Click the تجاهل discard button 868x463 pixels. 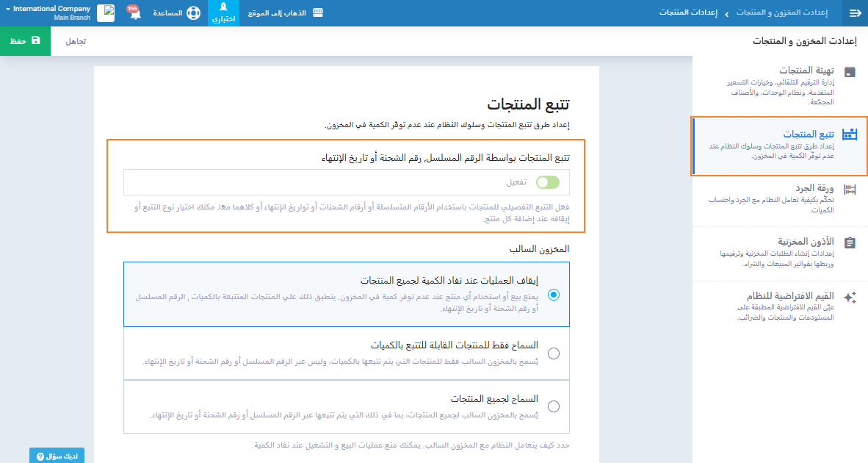(x=76, y=41)
